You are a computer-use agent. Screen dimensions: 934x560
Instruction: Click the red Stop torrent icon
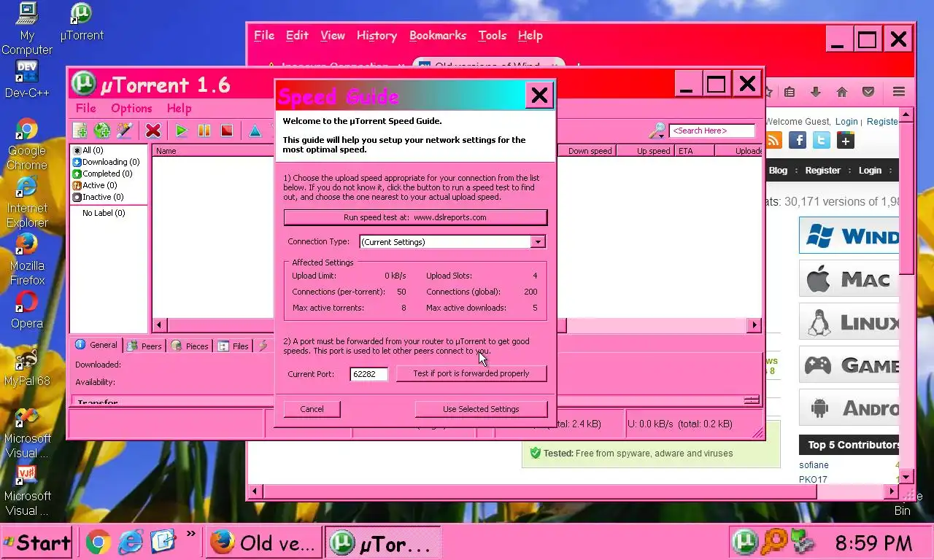coord(227,131)
